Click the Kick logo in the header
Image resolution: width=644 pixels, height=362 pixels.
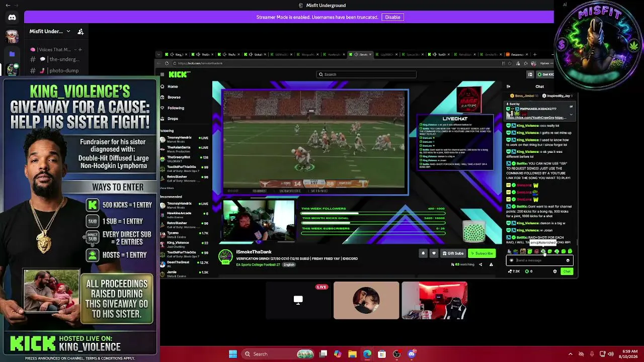pos(179,74)
